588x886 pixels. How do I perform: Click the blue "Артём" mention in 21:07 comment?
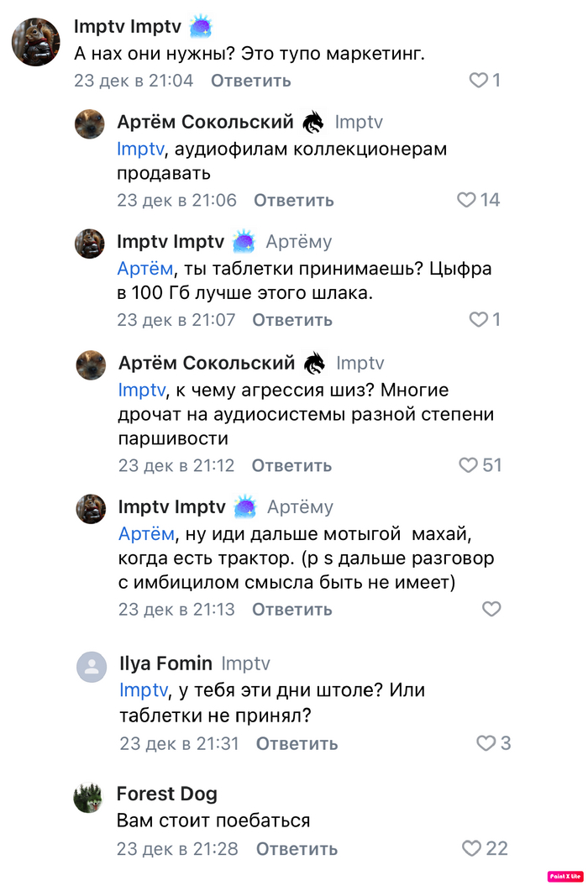tap(144, 270)
